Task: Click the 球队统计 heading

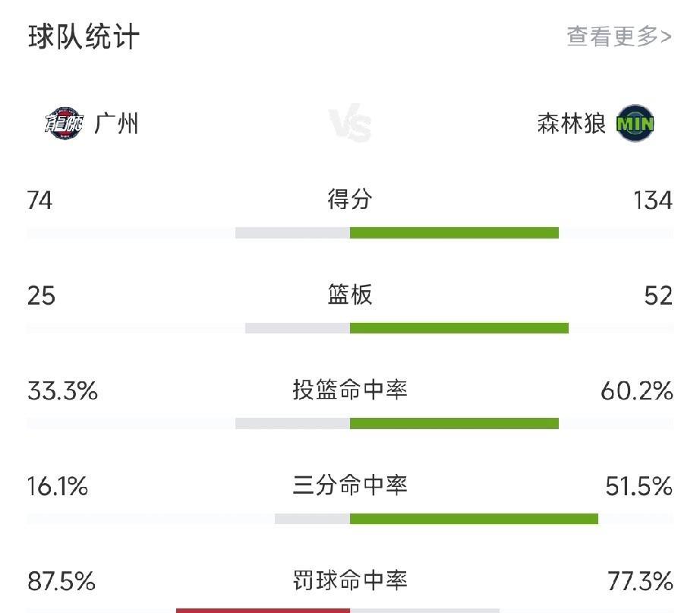Action: (x=84, y=36)
